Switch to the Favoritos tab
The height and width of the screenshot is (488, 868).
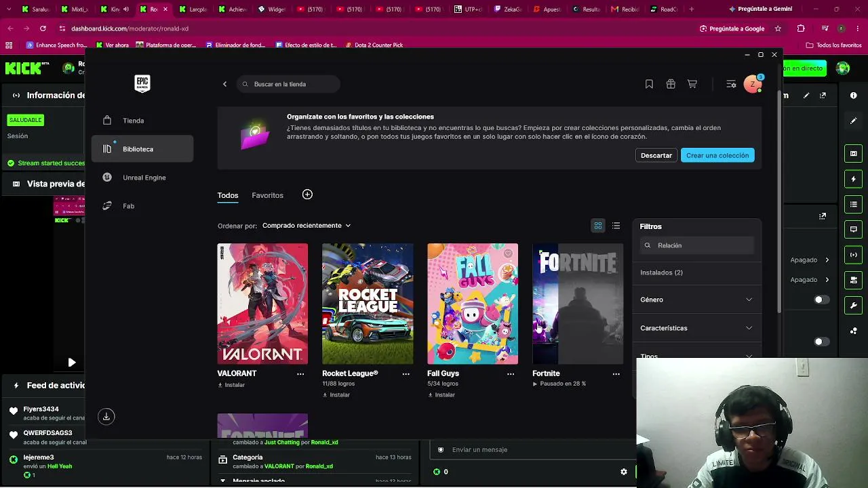pyautogui.click(x=268, y=195)
